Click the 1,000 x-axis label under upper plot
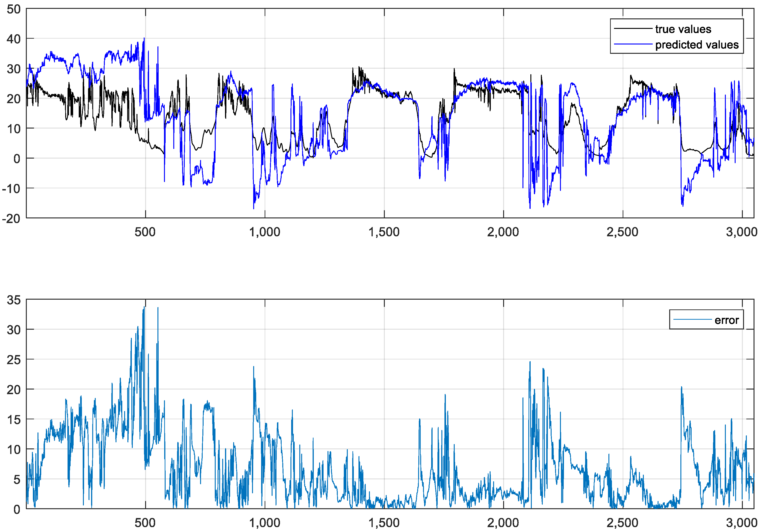 [x=264, y=232]
